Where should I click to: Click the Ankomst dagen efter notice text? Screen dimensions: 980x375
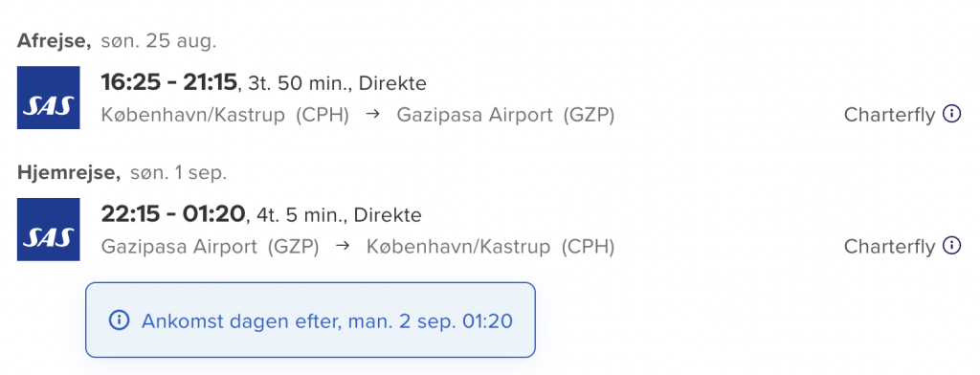pos(327,321)
